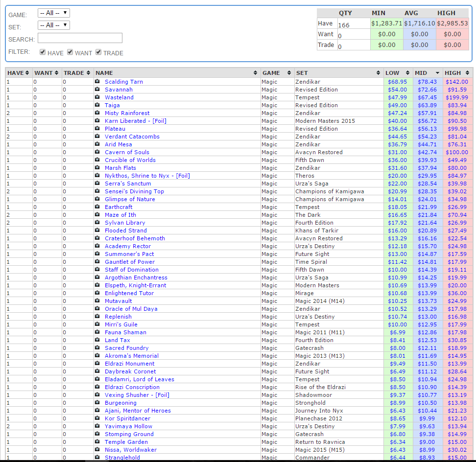Sort by MID price column header
476x462 pixels.
427,73
